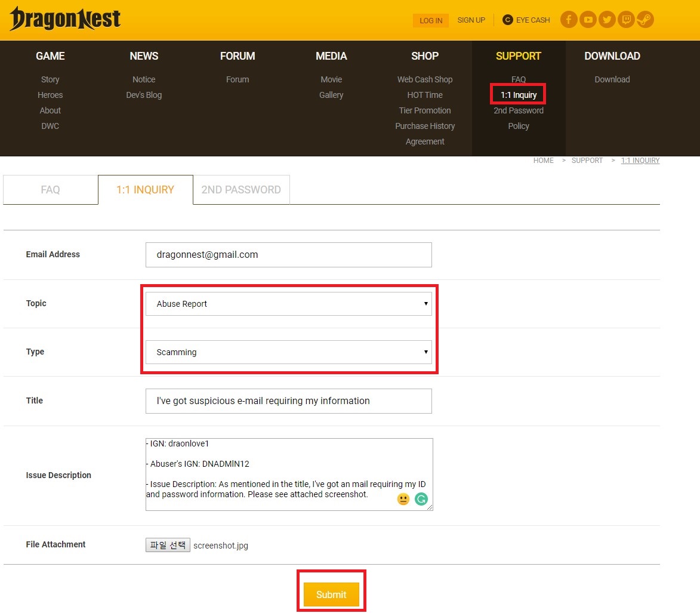Open Web Cash Shop under Shop menu

pyautogui.click(x=425, y=79)
